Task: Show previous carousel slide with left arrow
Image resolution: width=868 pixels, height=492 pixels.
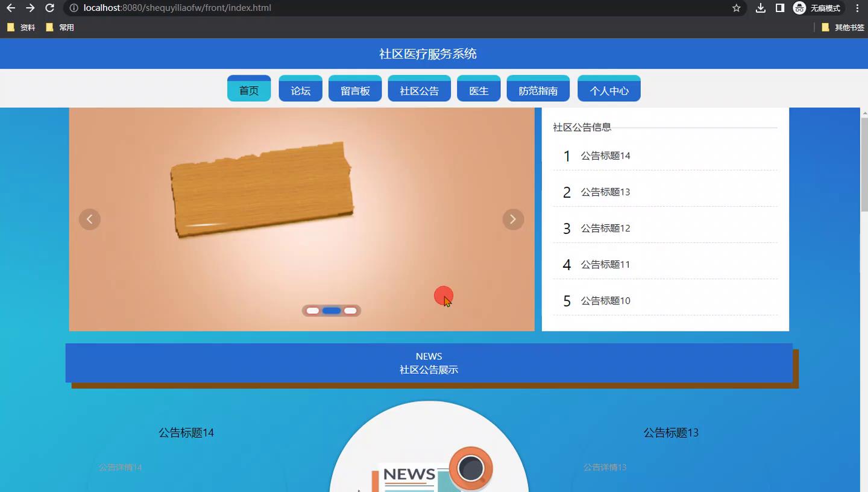Action: pos(90,219)
